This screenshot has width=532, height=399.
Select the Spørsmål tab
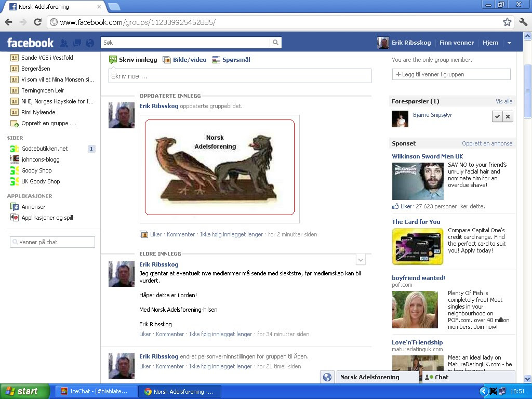pos(231,60)
